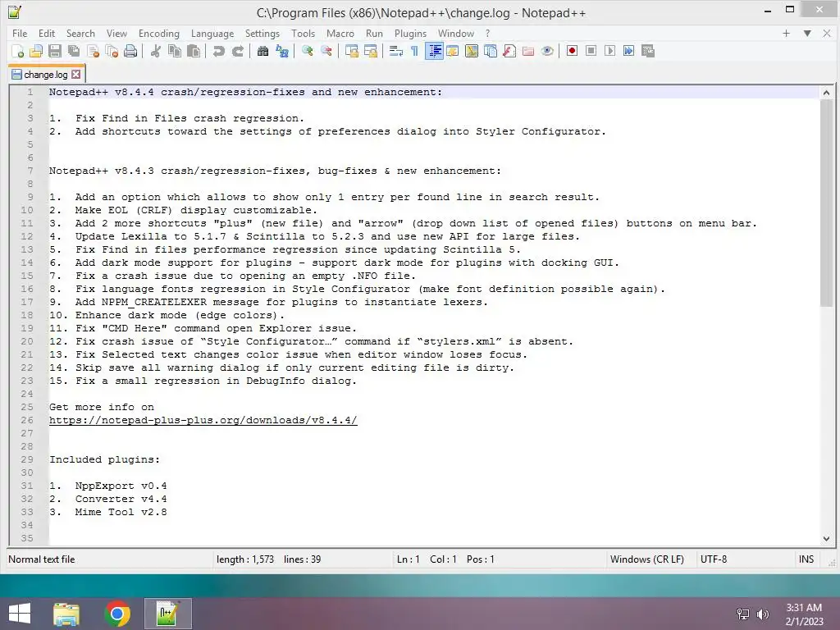Open the Macro menu
This screenshot has width=840, height=630.
point(340,33)
